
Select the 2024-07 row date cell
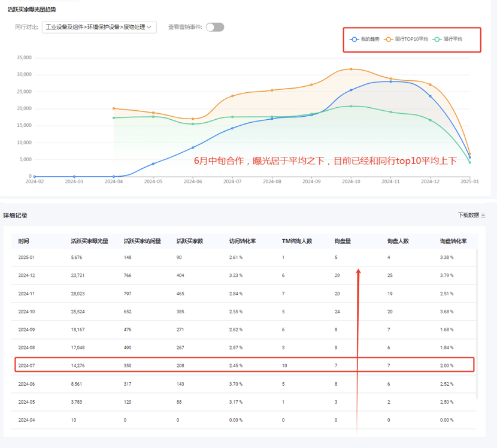[26, 365]
